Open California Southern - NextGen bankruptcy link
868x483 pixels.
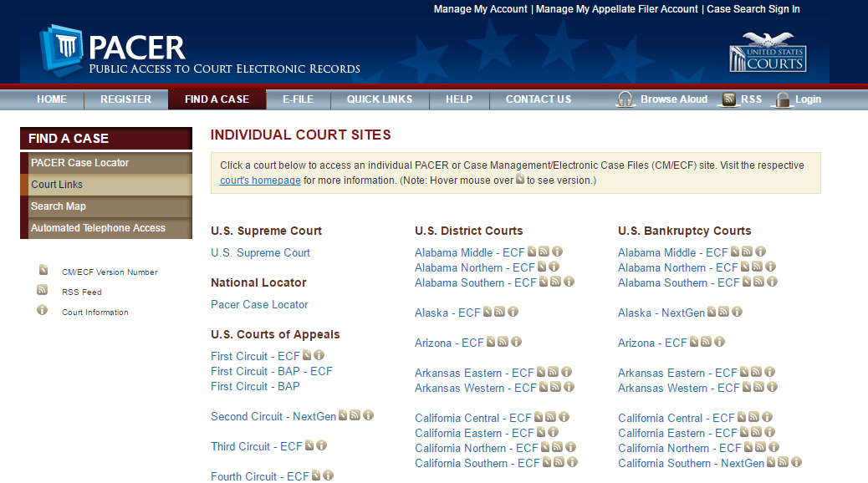[x=691, y=464]
